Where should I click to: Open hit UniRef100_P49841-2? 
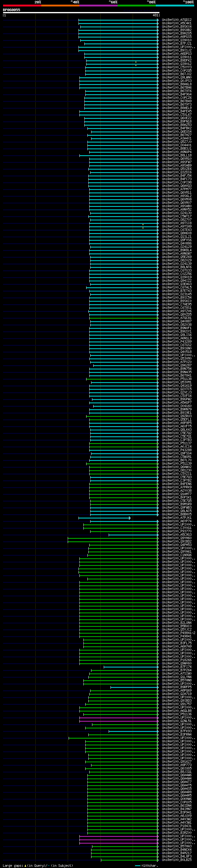(179, 633)
